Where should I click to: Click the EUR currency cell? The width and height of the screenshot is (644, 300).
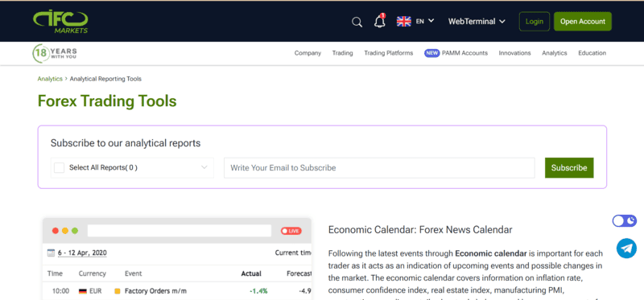(x=95, y=291)
